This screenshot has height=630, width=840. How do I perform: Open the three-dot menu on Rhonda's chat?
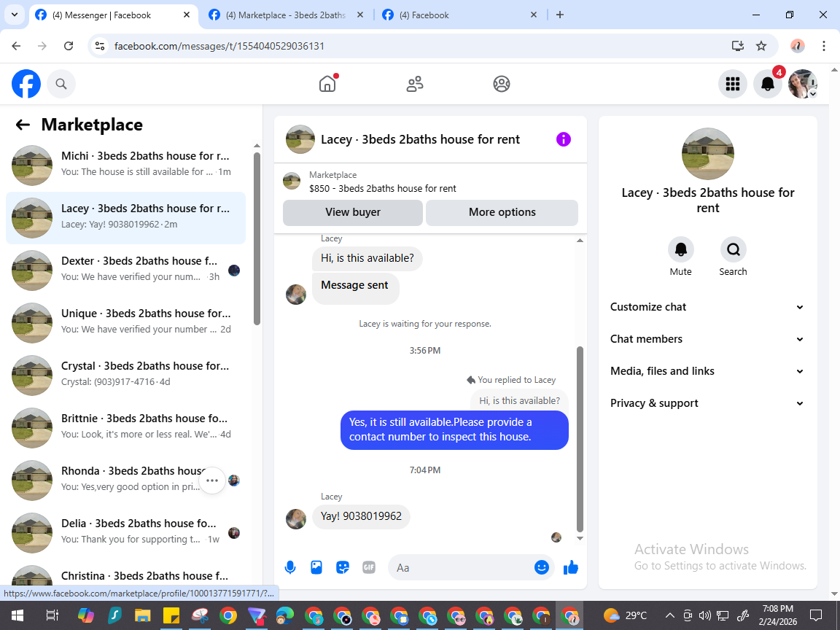(212, 481)
